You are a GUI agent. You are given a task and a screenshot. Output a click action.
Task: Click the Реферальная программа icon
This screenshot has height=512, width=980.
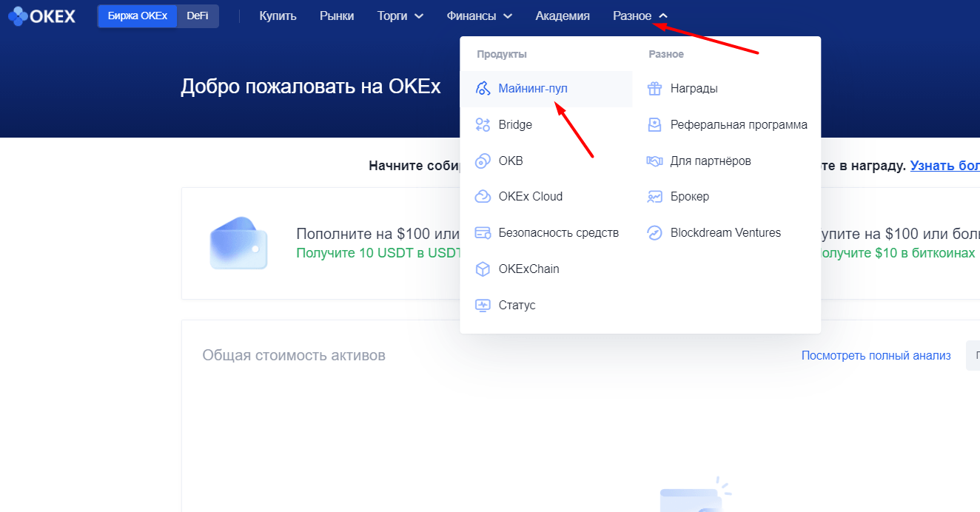[x=654, y=124]
